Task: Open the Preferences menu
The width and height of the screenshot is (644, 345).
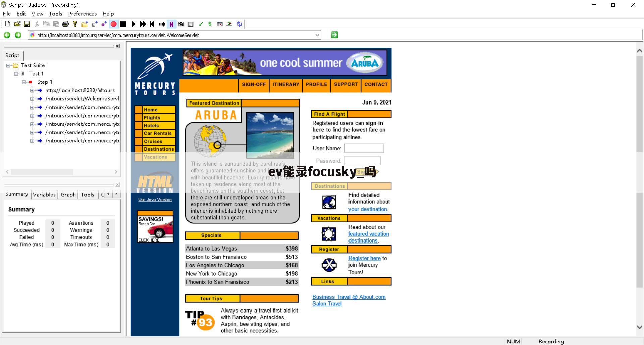Action: click(82, 14)
